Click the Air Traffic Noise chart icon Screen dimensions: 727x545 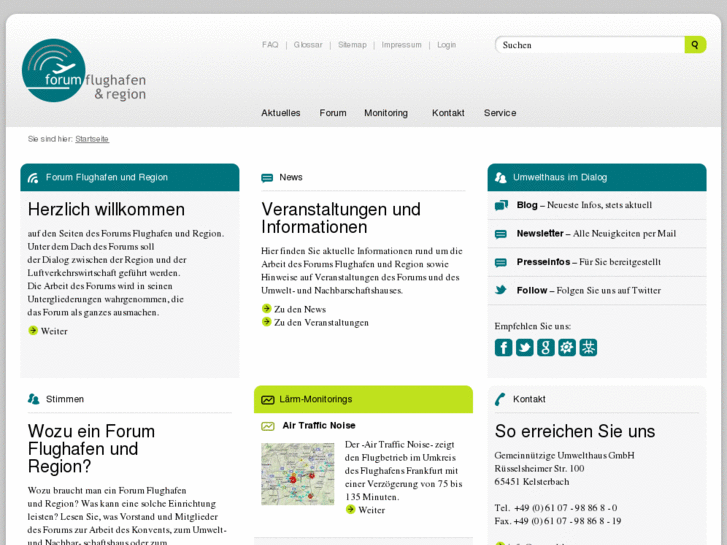point(268,426)
